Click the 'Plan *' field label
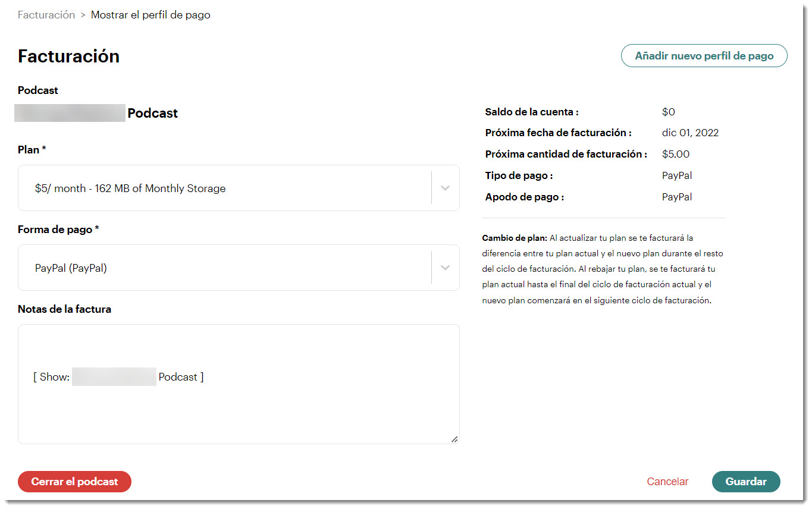 [x=32, y=150]
